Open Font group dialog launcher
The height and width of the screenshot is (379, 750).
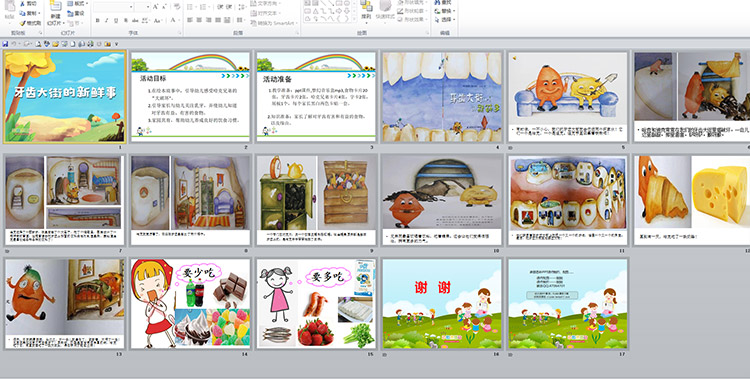click(179, 33)
